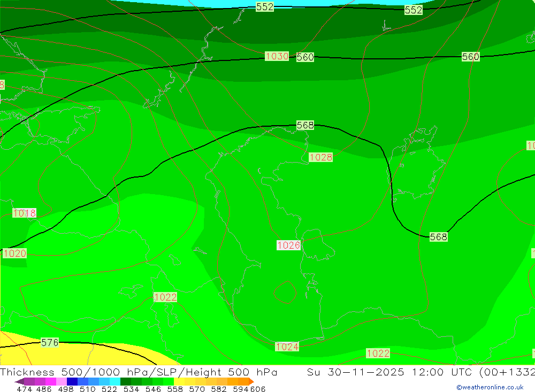Click the red 1024 pressure label
Image resolution: width=535 pixels, height=392 pixels.
tap(287, 347)
